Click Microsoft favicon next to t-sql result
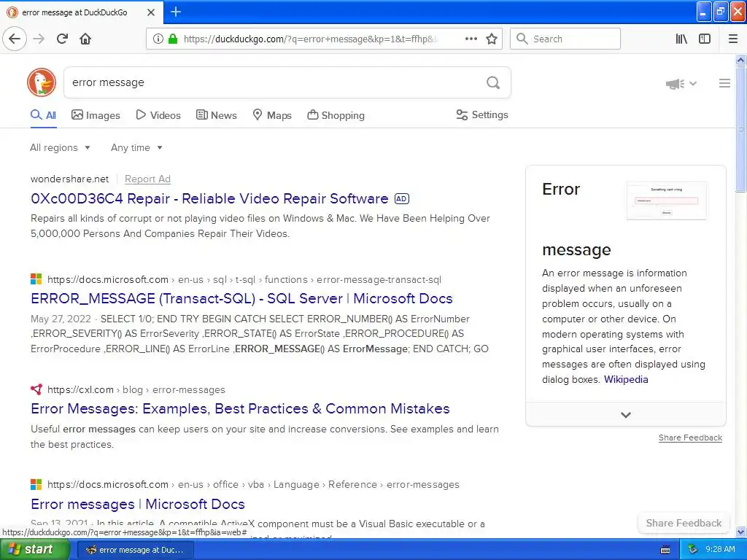 pos(36,279)
